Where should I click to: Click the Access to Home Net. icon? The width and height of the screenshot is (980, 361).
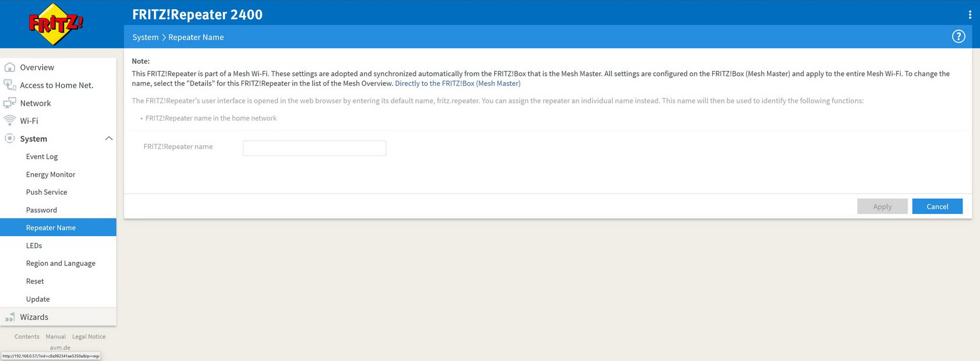pyautogui.click(x=10, y=85)
